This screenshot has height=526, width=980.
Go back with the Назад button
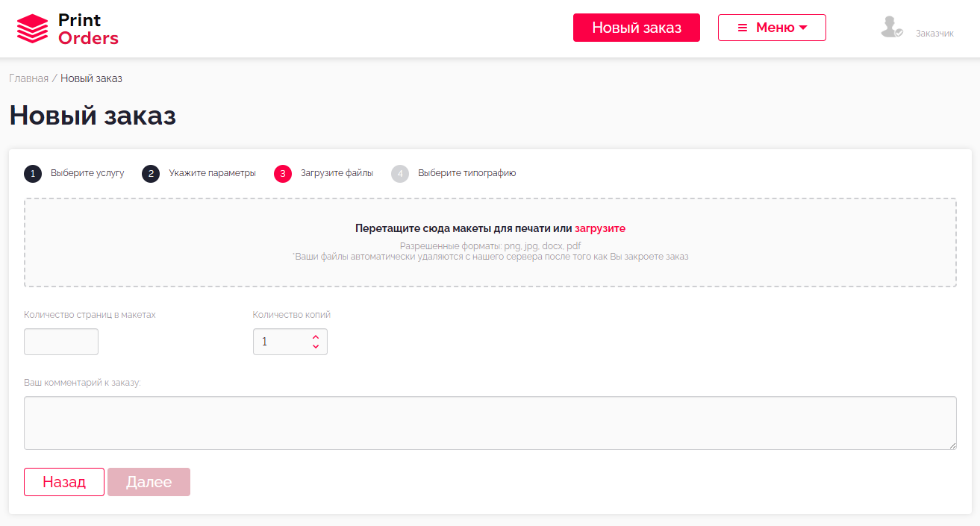(64, 482)
